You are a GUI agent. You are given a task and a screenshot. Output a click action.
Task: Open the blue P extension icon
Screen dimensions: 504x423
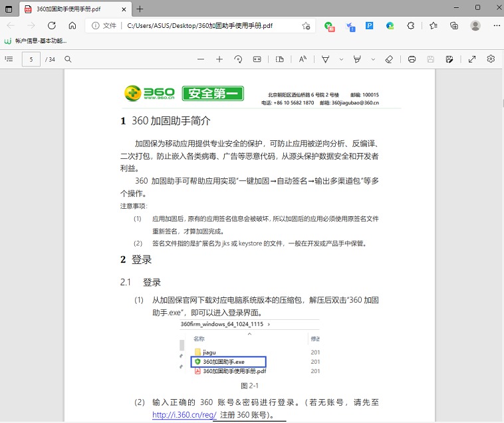tap(369, 25)
